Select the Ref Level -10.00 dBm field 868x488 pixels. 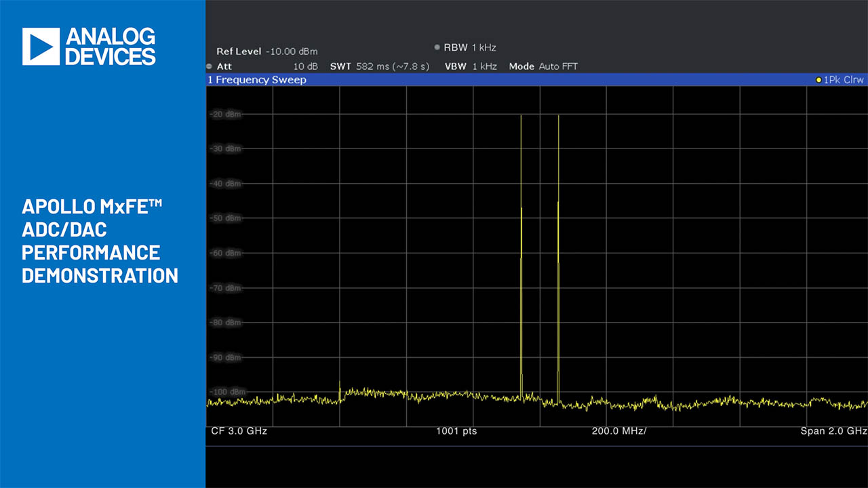click(x=267, y=52)
